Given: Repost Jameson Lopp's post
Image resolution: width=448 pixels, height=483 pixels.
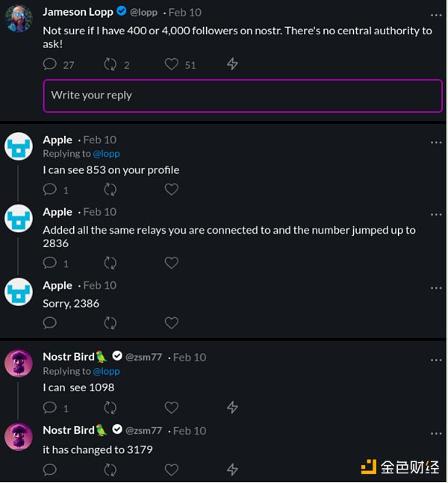Looking at the screenshot, I should coord(111,65).
